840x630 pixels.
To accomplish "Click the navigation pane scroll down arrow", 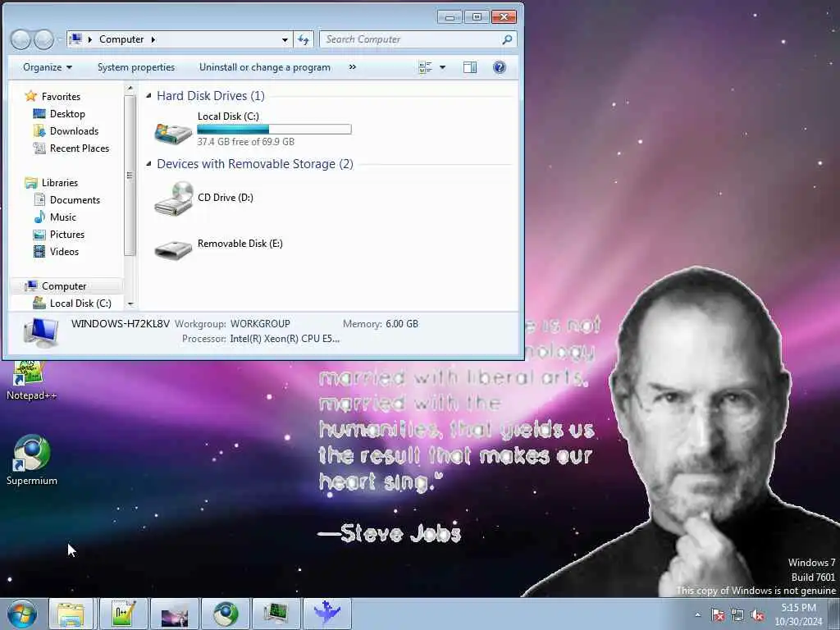I will point(130,304).
